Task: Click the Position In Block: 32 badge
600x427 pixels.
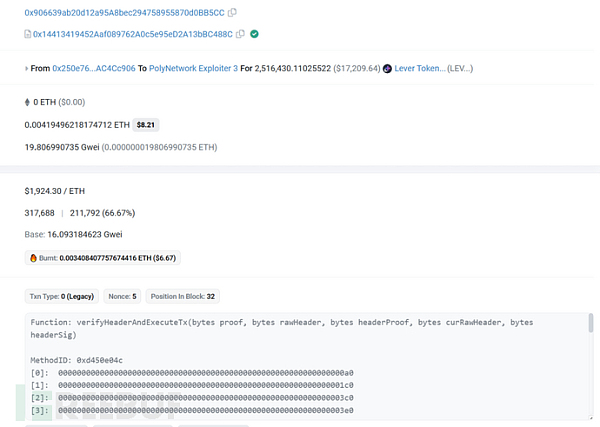Action: point(182,296)
